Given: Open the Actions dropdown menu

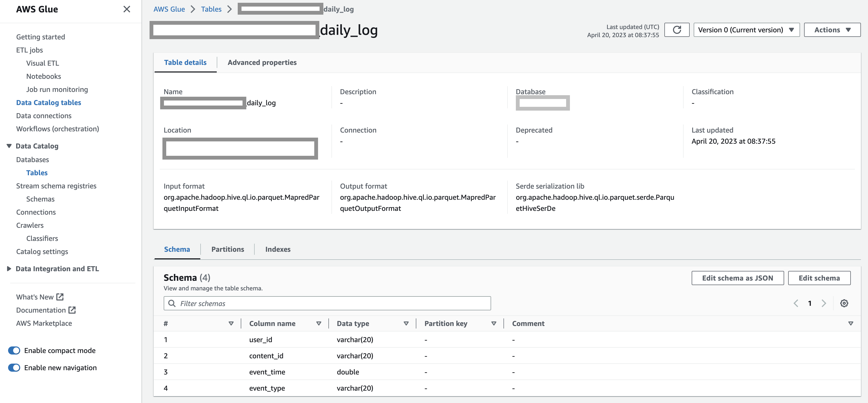Looking at the screenshot, I should (x=832, y=30).
